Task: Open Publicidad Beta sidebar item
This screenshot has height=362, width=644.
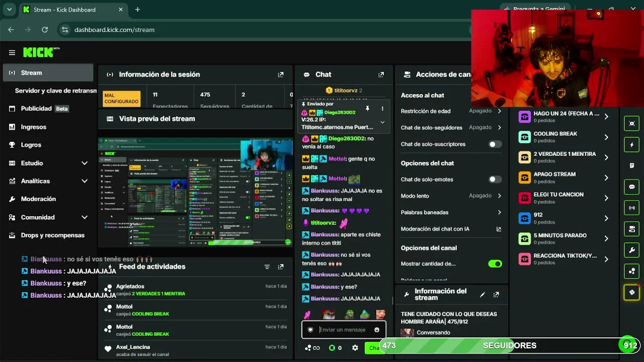Action: click(48, 109)
